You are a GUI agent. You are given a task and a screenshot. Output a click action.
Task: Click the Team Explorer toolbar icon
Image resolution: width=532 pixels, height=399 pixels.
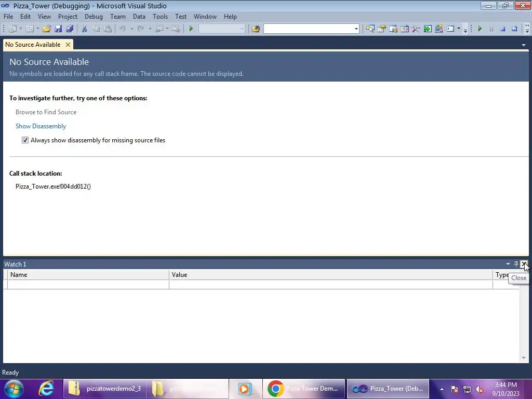pyautogui.click(x=393, y=29)
